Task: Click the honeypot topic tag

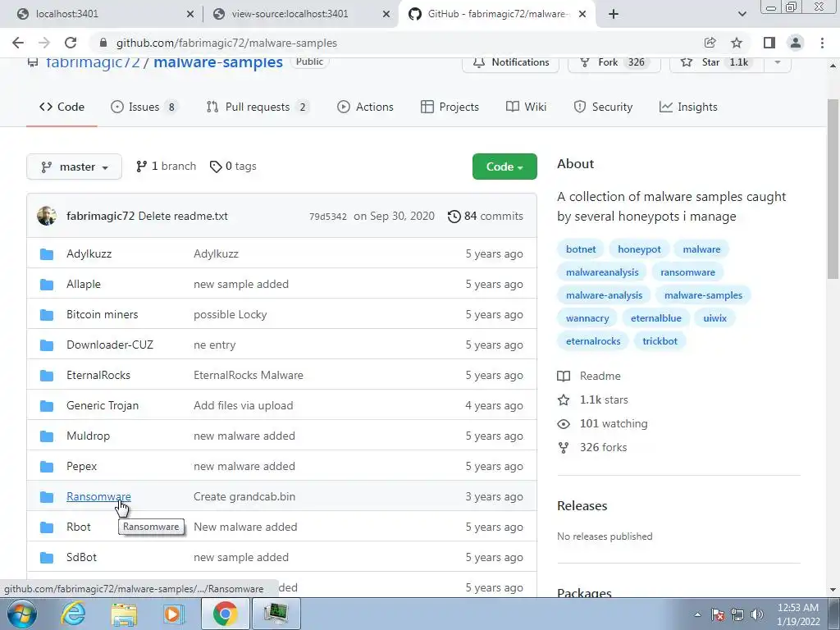Action: [x=639, y=249]
